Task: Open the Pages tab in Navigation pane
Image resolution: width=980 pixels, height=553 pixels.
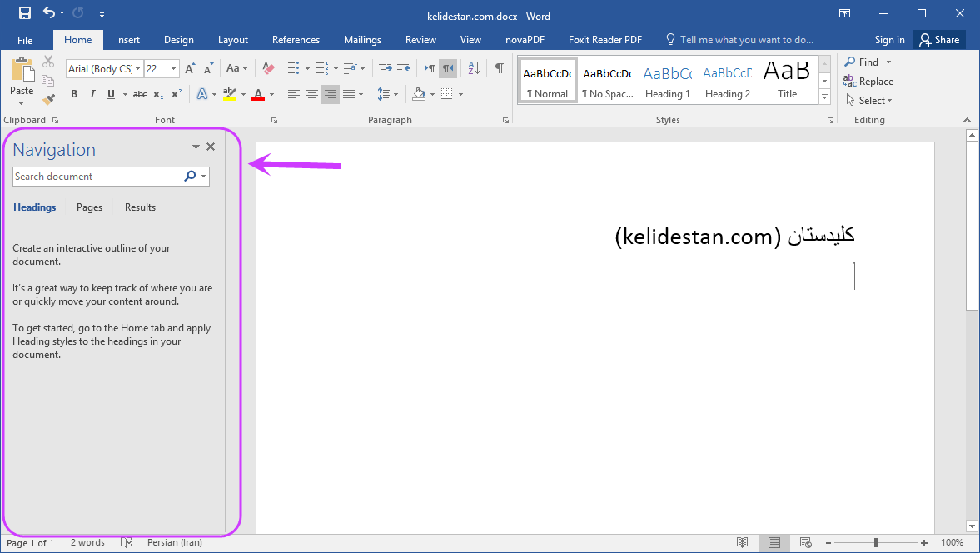Action: pyautogui.click(x=89, y=207)
